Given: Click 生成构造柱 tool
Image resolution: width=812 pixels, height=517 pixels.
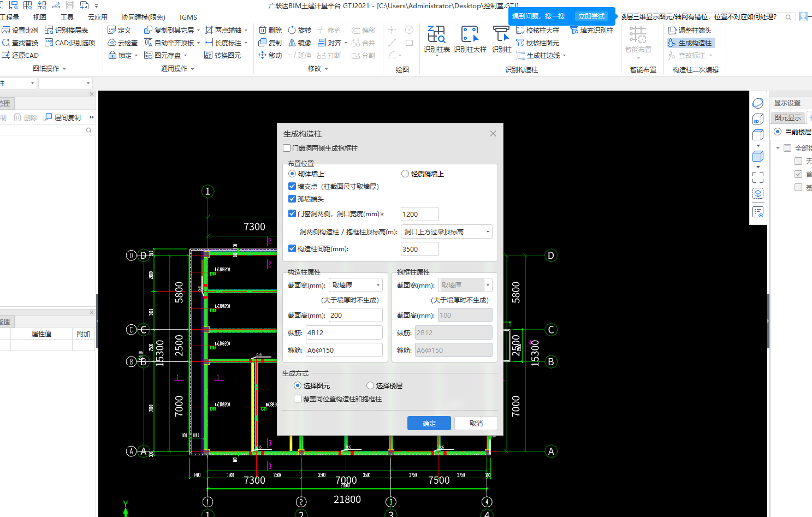Looking at the screenshot, I should coord(690,43).
